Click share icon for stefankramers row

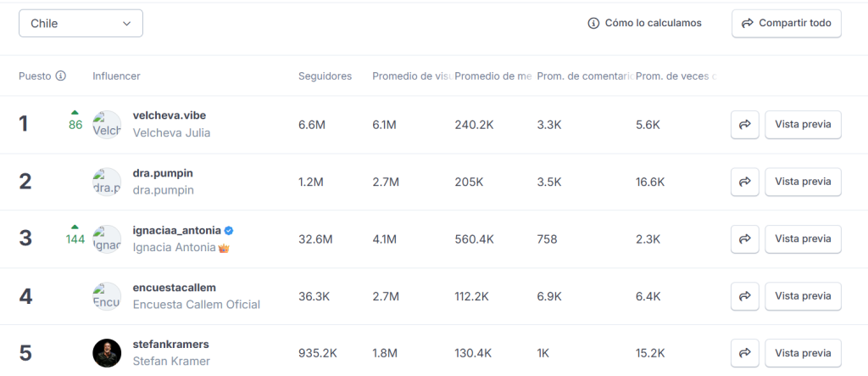click(744, 353)
